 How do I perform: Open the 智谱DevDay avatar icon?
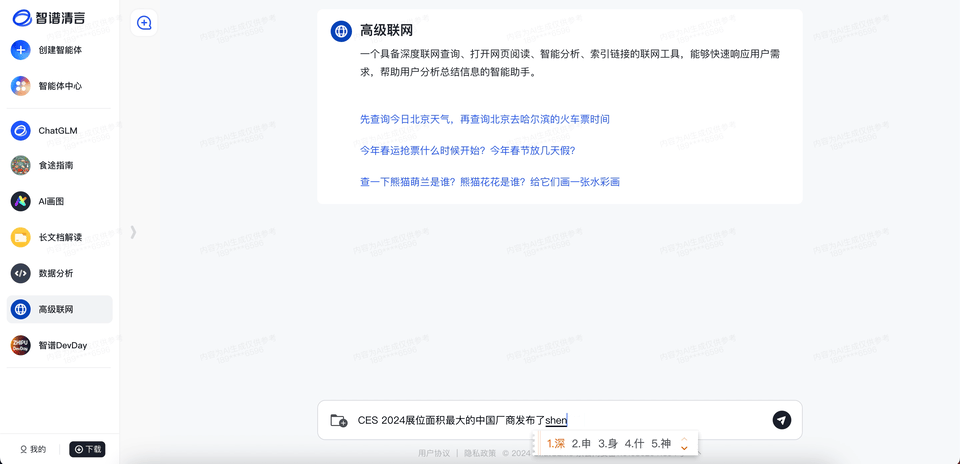20,345
